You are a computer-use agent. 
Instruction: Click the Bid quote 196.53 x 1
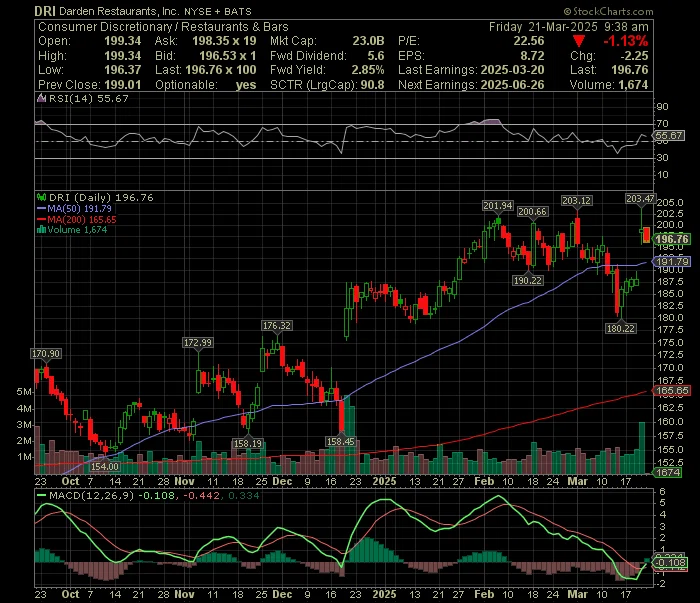point(228,56)
